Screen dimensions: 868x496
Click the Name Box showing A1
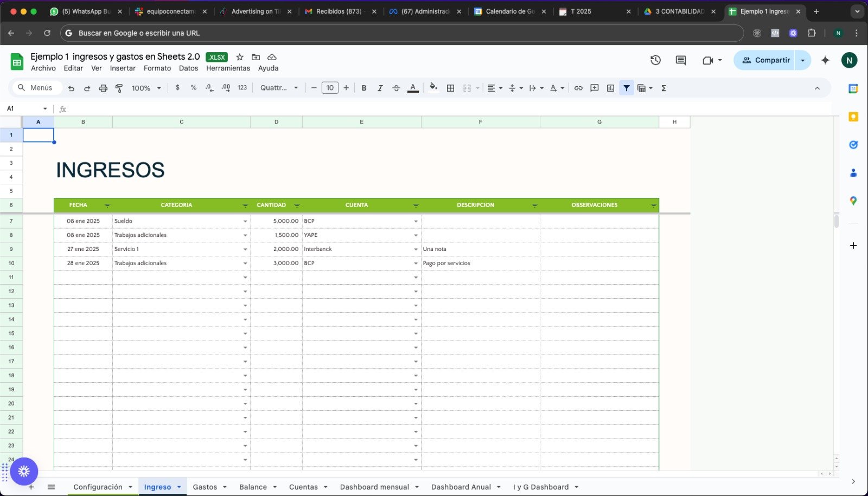[27, 108]
